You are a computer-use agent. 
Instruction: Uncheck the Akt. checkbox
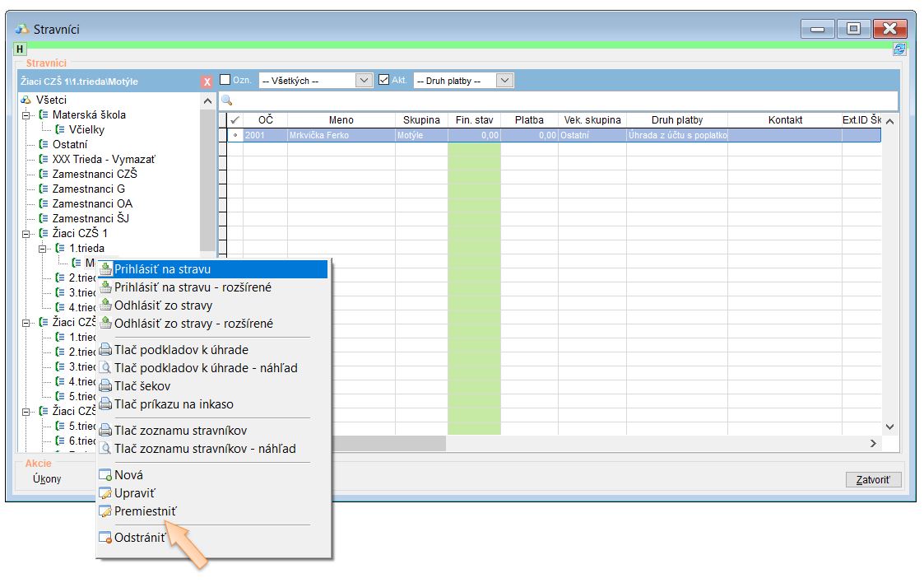coord(384,80)
